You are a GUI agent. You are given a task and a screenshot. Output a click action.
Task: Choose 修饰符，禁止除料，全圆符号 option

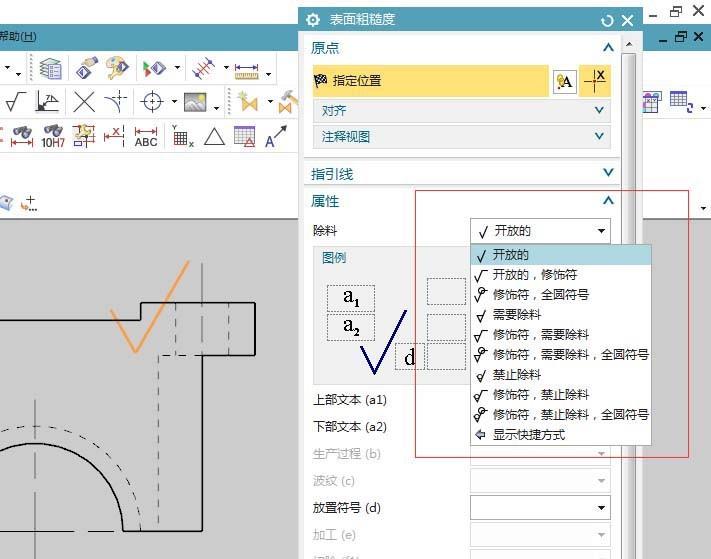[x=561, y=414]
